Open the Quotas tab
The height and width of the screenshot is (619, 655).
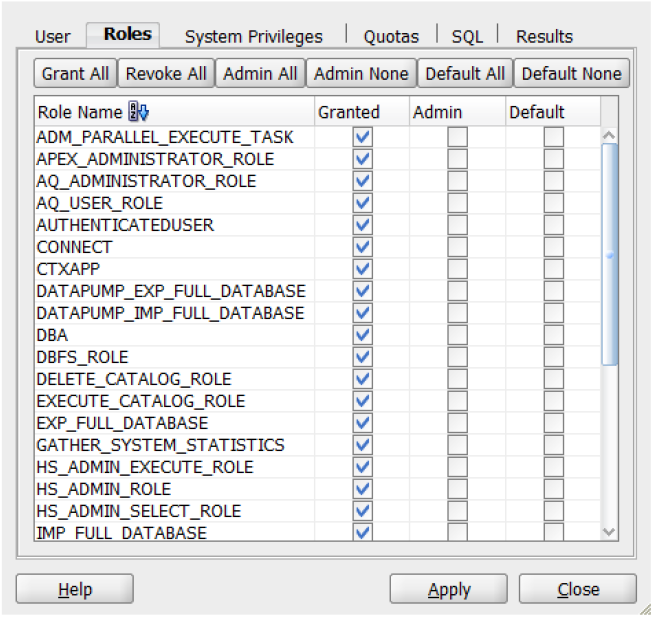391,37
